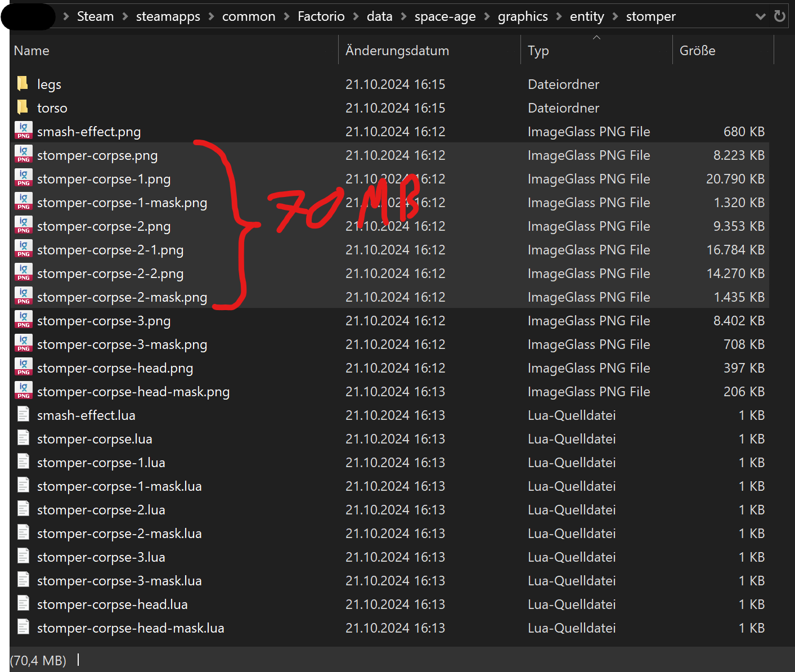
Task: Expand subfolders chevron after common
Action: (x=287, y=16)
